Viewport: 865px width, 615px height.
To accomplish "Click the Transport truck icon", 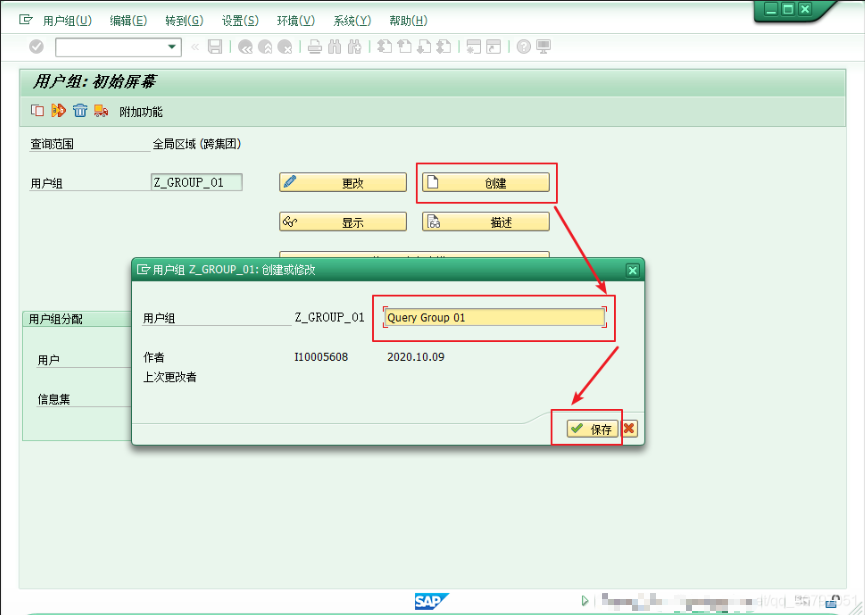I will [101, 110].
